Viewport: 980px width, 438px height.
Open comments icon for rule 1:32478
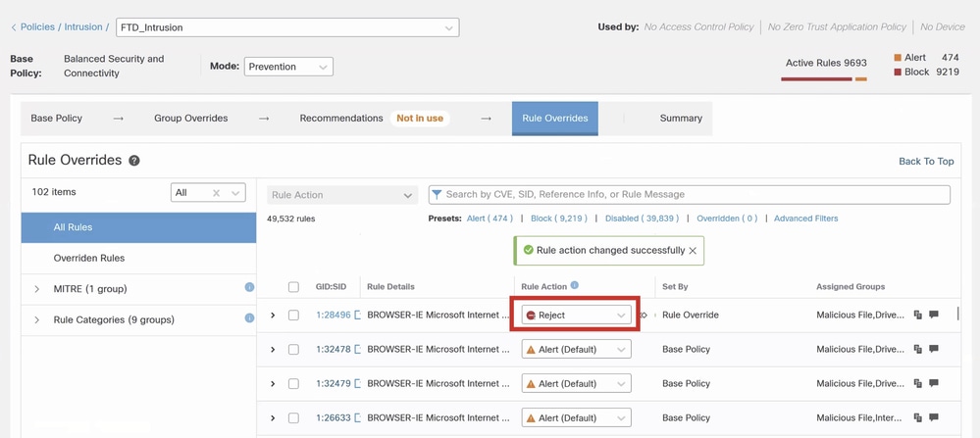934,350
